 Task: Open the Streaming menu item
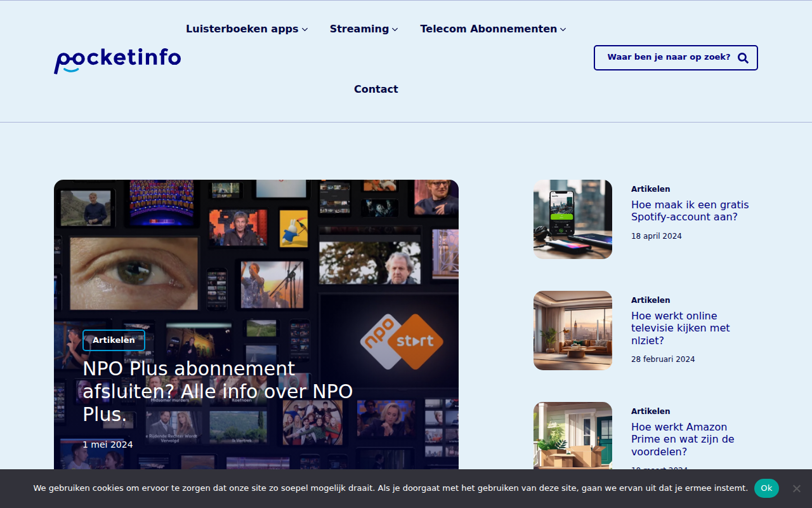coord(359,29)
